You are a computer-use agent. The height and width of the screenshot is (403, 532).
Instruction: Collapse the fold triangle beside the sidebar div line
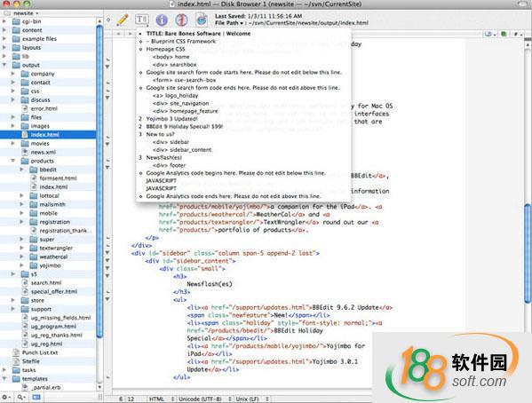107,253
